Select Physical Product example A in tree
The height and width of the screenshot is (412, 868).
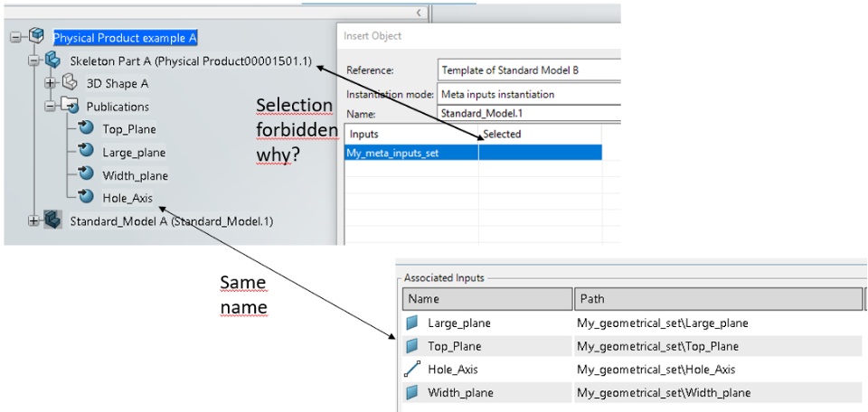tap(125, 38)
